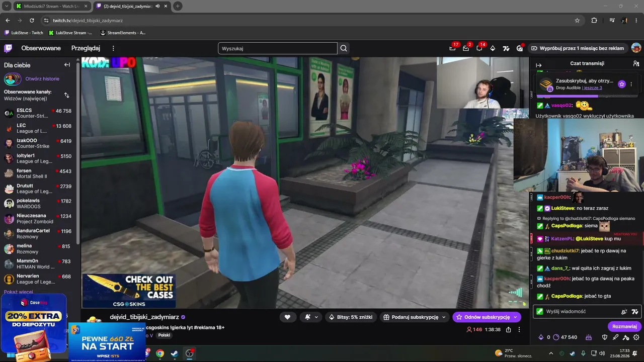Reload the page in Chrome
The width and height of the screenshot is (644, 362).
(32, 21)
